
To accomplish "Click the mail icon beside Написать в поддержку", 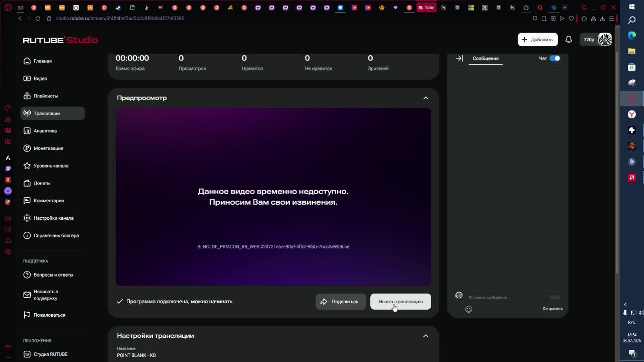I will click(x=27, y=295).
